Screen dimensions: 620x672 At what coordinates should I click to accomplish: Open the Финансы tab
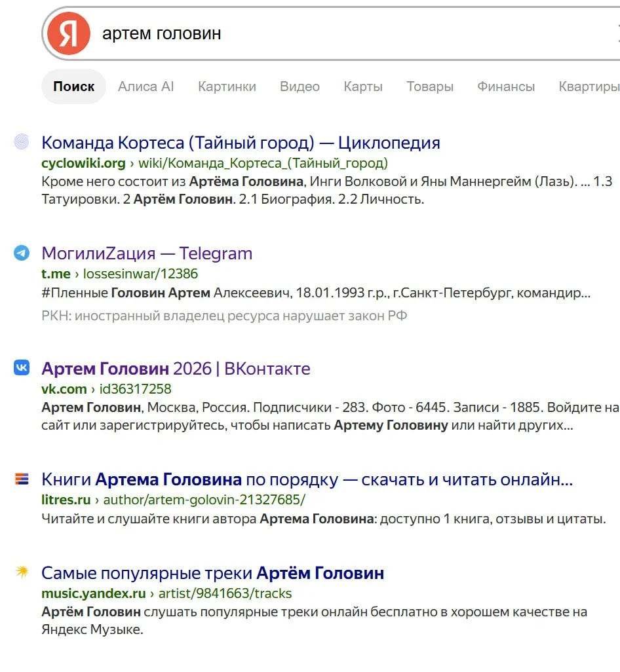point(506,86)
